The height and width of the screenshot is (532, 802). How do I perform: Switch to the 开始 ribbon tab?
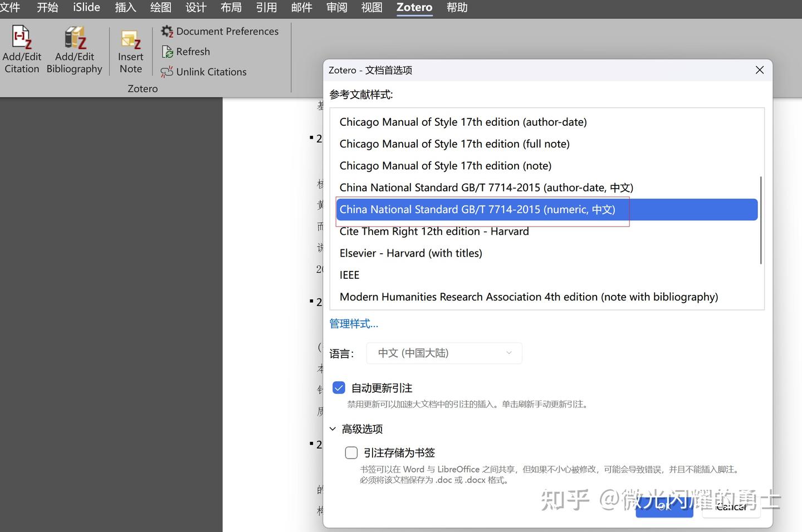click(47, 8)
